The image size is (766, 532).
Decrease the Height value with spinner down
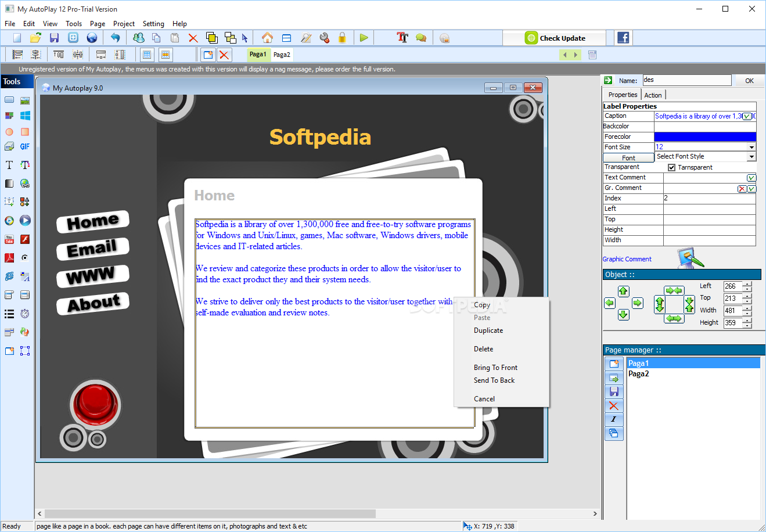(x=747, y=325)
